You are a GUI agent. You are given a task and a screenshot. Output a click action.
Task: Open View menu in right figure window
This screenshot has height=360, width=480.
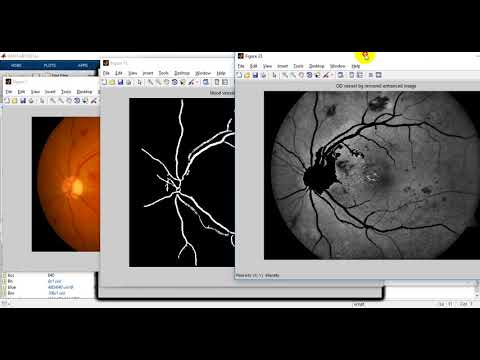point(267,66)
